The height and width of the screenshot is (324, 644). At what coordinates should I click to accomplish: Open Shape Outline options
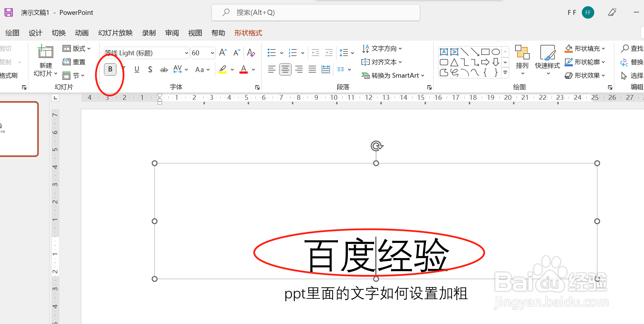pyautogui.click(x=585, y=62)
